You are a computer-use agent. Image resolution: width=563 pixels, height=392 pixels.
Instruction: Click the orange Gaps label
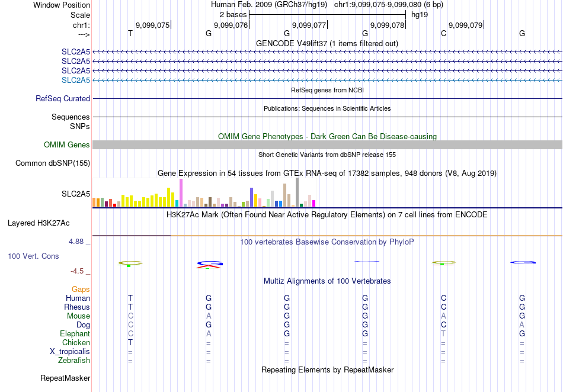[x=81, y=289]
